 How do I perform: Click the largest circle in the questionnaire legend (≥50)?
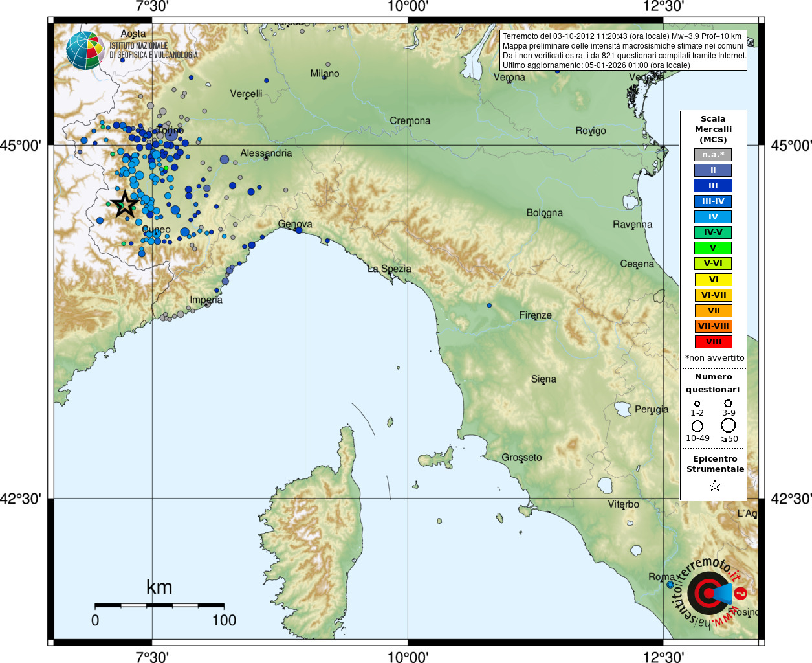pos(729,425)
